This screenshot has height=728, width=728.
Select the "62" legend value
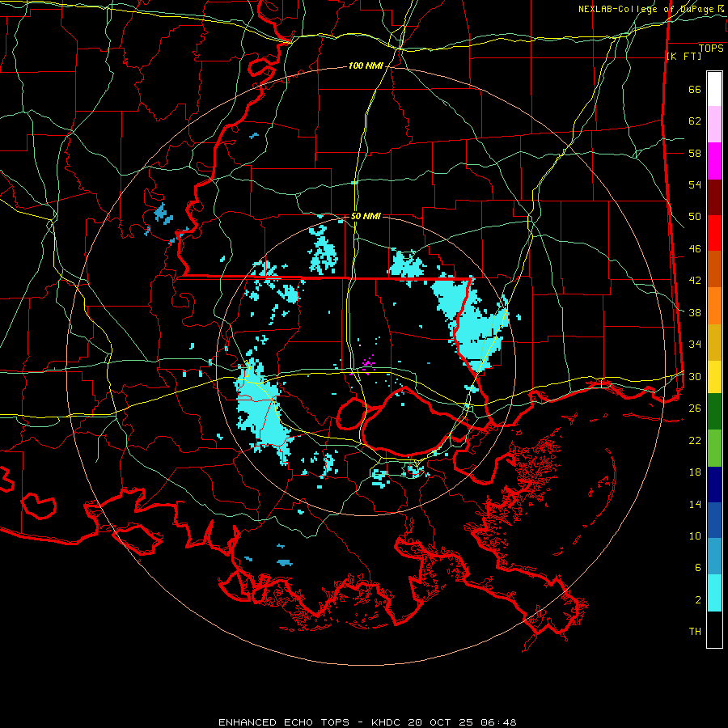695,121
